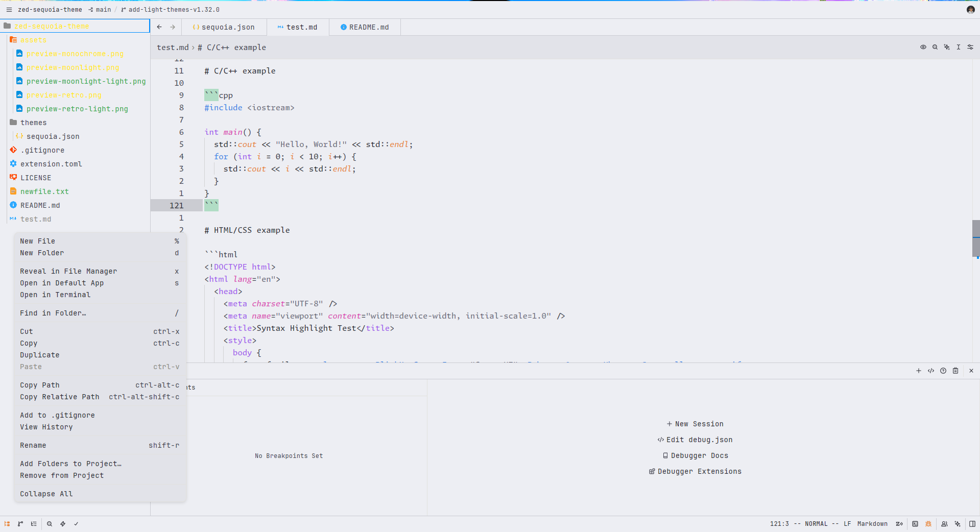Open the assistant sparkle icon in status bar
This screenshot has height=532, width=980.
[x=958, y=524]
